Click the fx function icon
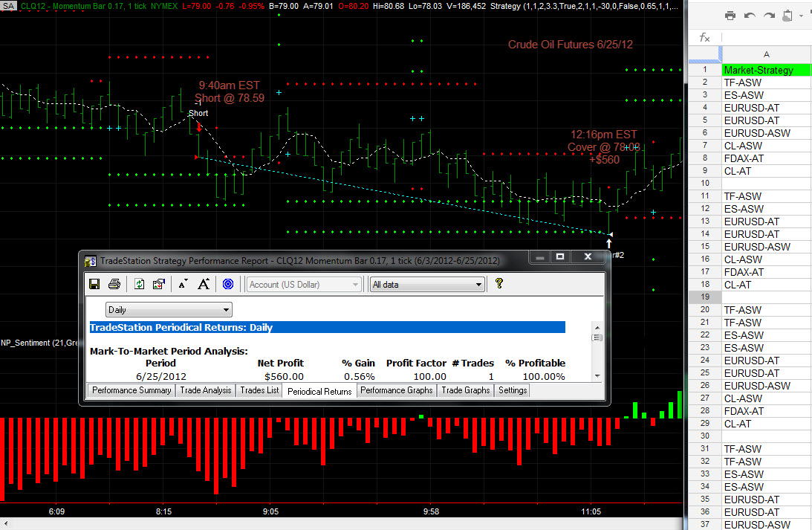The image size is (812, 530). pos(704,37)
